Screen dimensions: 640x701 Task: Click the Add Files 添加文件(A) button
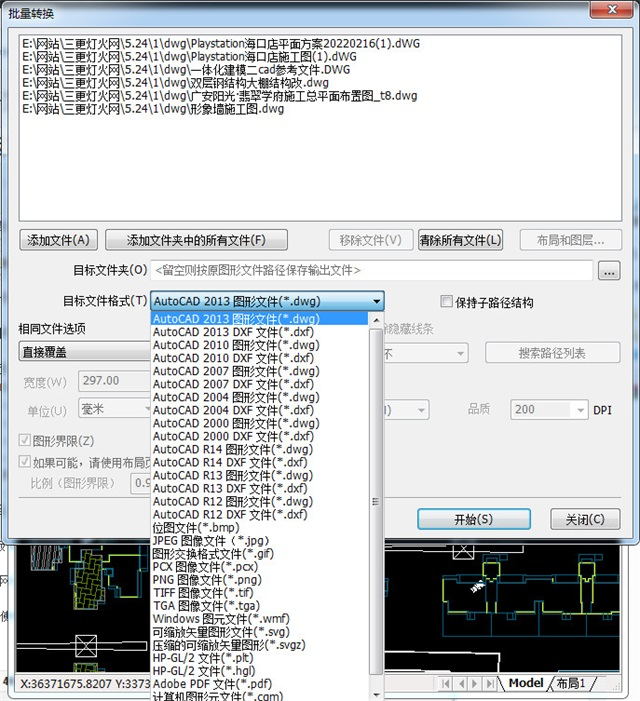[x=59, y=240]
